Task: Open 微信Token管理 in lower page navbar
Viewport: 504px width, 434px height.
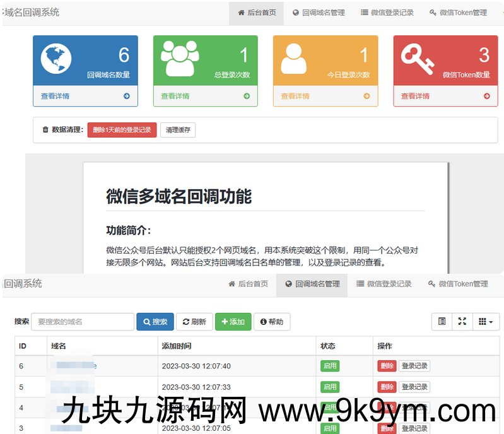Action: pos(458,284)
